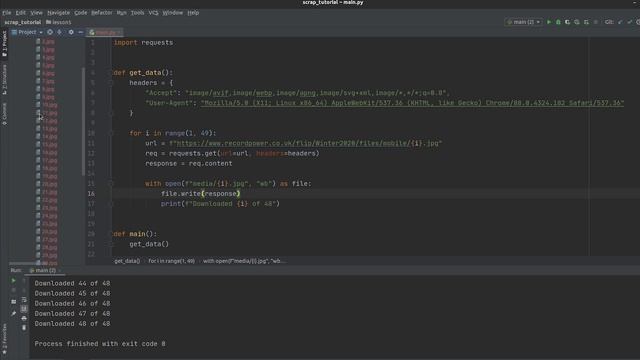Screen dimensions: 640x360
Task: Collapse the headers dictionary fold marker
Action: pos(111,83)
